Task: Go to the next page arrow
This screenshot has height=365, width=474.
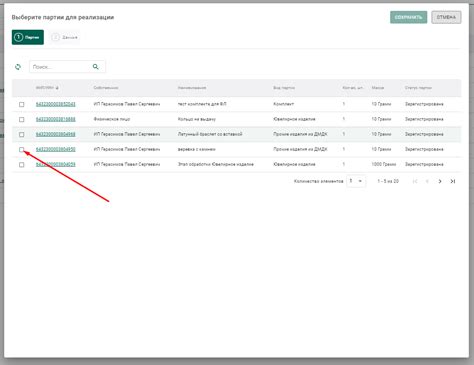Action: click(440, 181)
